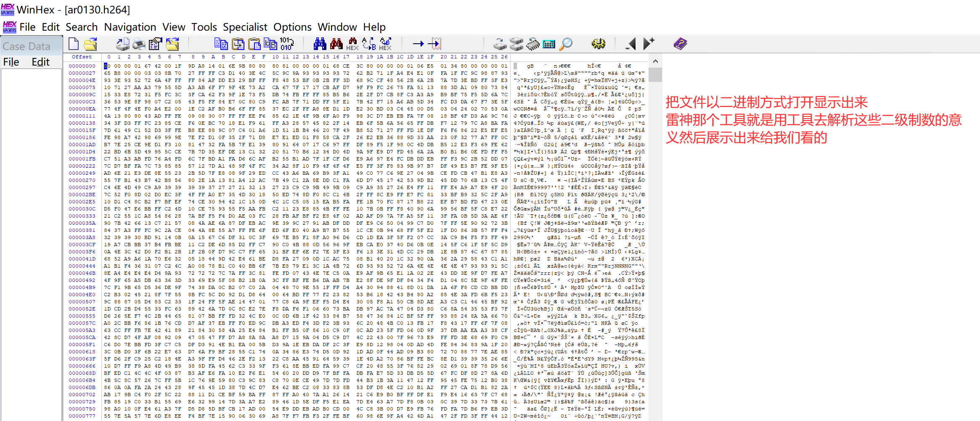Click the Write Clipboard icon
The image size is (980, 421).
pyautogui.click(x=238, y=44)
